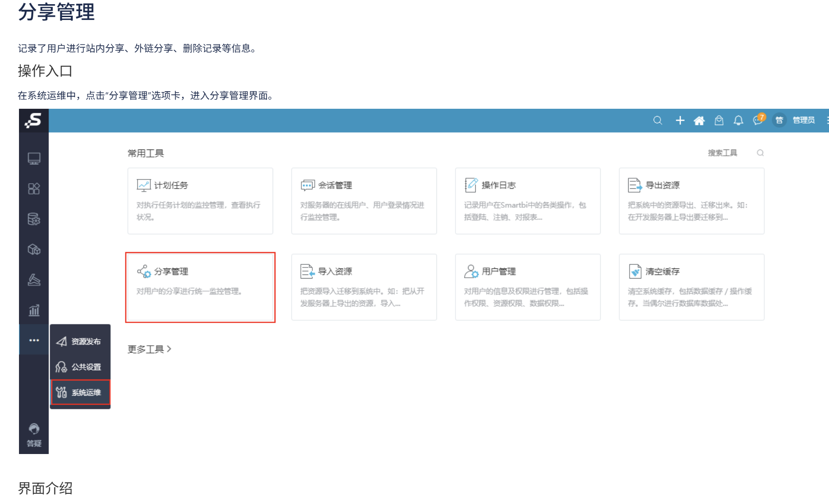The image size is (829, 504).
Task: Open messages icon with badge 7
Action: (759, 119)
